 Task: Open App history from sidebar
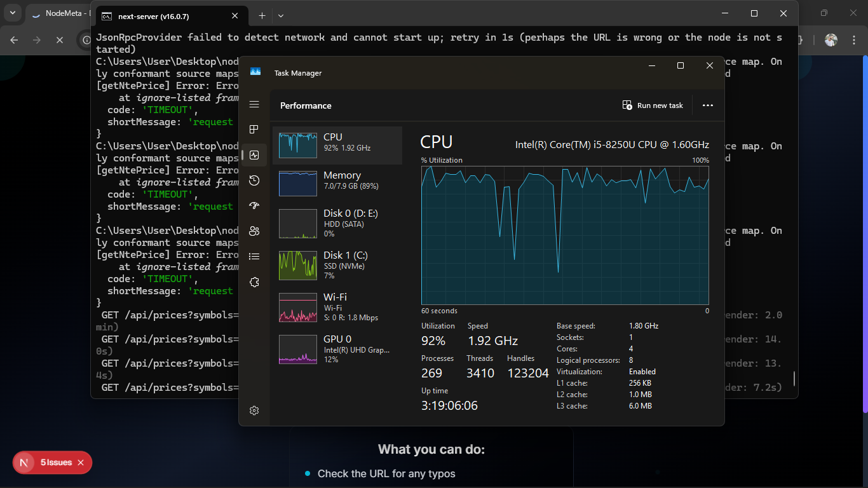[254, 180]
